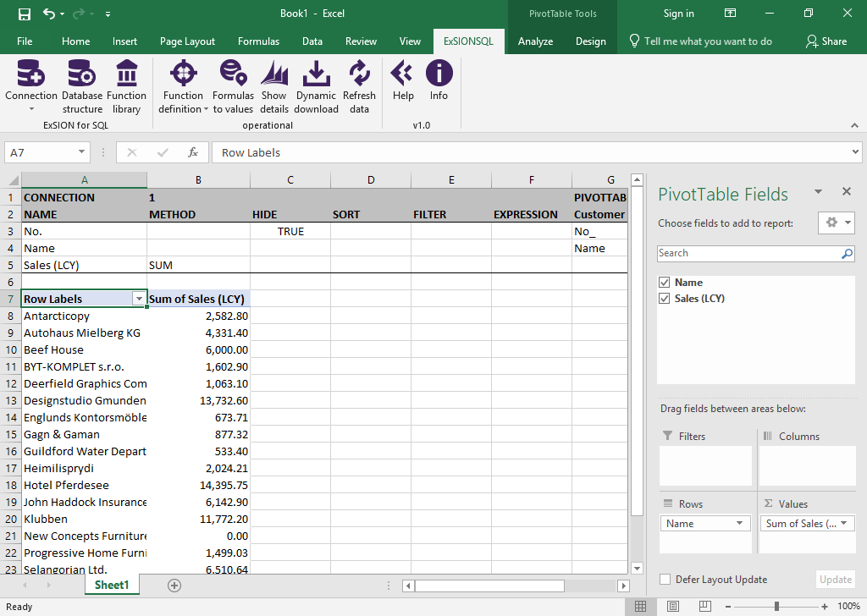Undo the last action
This screenshot has height=616, width=867.
point(49,14)
